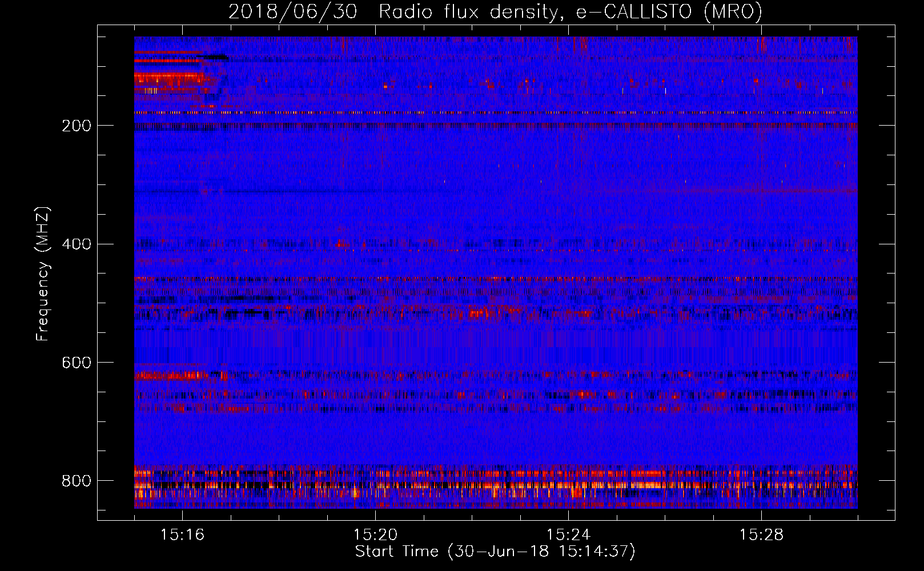Click the 600 frequency tick label
Image resolution: width=924 pixels, height=571 pixels.
[x=77, y=363]
